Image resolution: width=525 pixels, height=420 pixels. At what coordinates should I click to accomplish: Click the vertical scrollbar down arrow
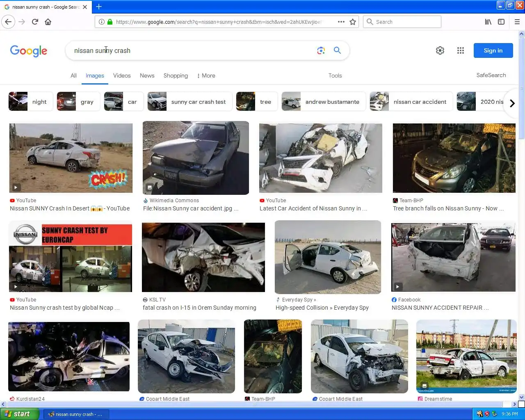pyautogui.click(x=521, y=397)
